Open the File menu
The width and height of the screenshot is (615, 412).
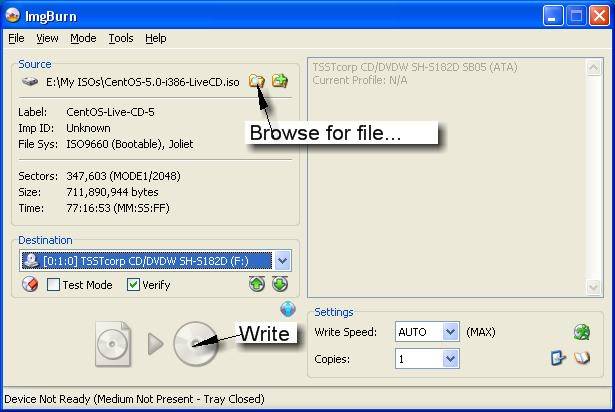tap(16, 38)
